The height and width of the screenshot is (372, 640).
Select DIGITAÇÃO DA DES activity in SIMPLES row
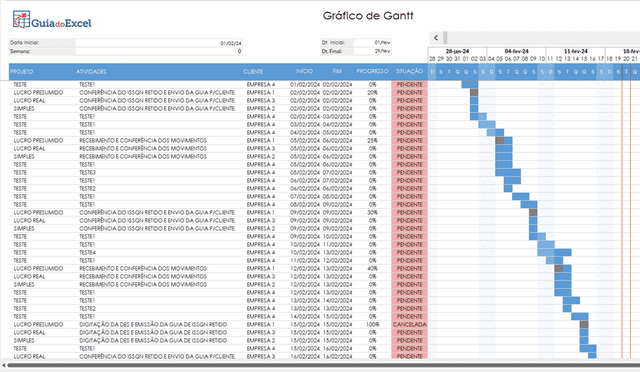(x=153, y=341)
